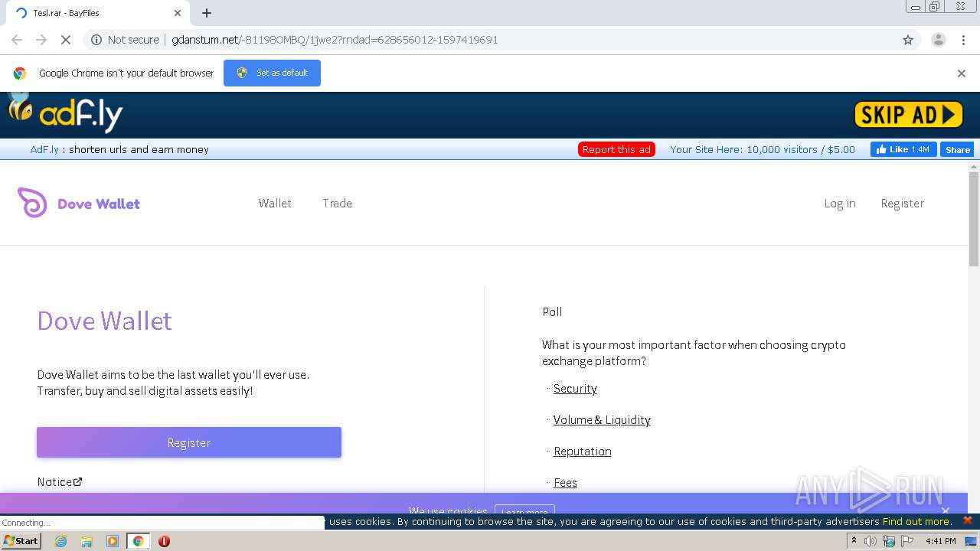
Task: Choose Fees poll option
Action: coord(565,482)
